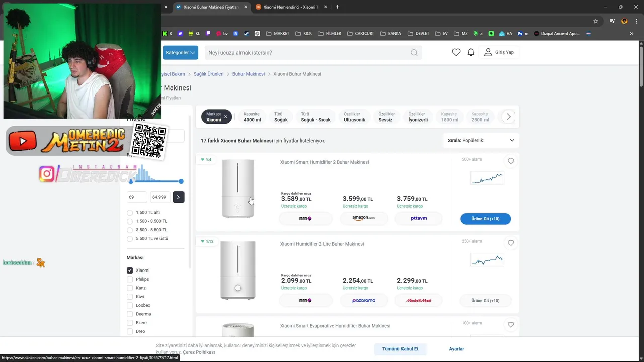Check the Kiwi brand checkbox

(x=130, y=297)
